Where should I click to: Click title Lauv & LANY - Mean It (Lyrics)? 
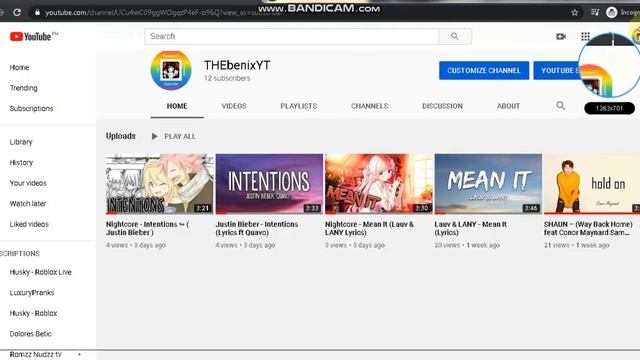click(x=471, y=228)
